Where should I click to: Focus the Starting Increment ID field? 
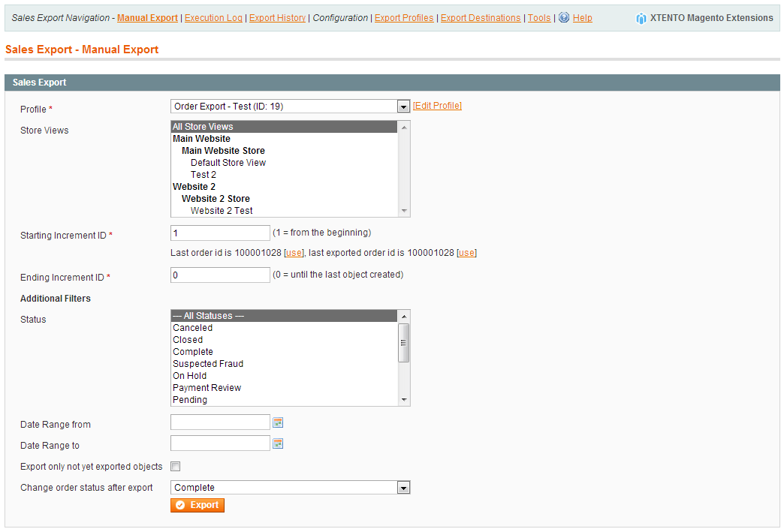220,233
